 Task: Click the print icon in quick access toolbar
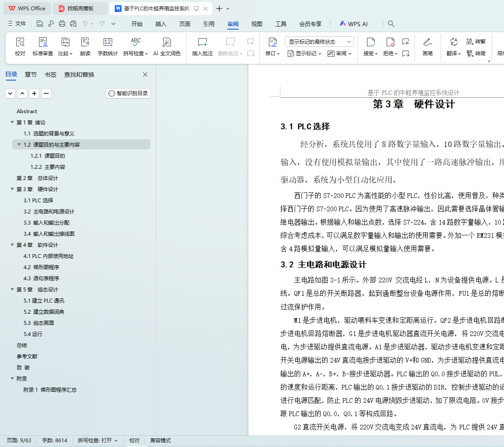pyautogui.click(x=62, y=24)
